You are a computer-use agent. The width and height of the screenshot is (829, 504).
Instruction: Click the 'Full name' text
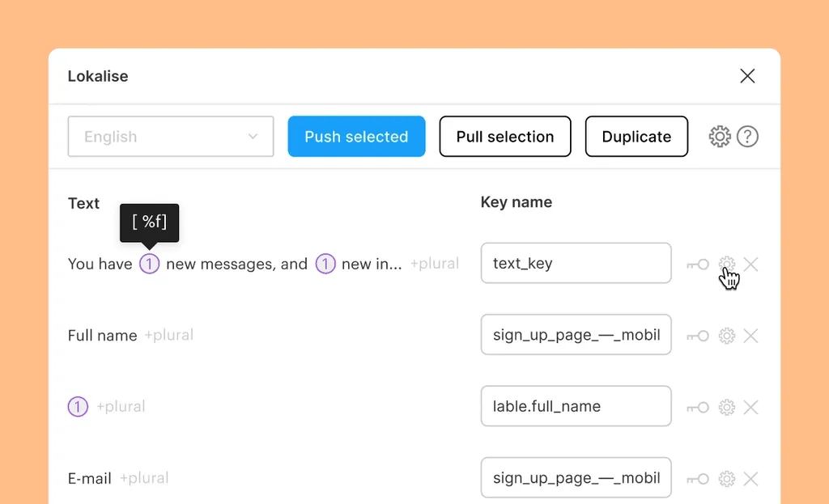(x=103, y=336)
